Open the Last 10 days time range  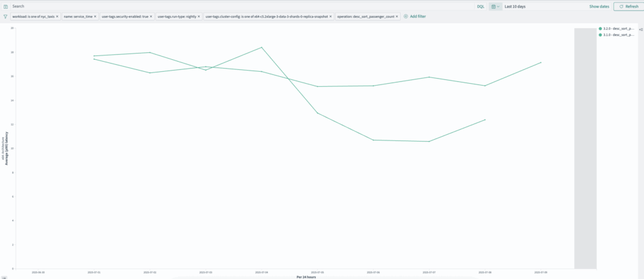(x=515, y=6)
